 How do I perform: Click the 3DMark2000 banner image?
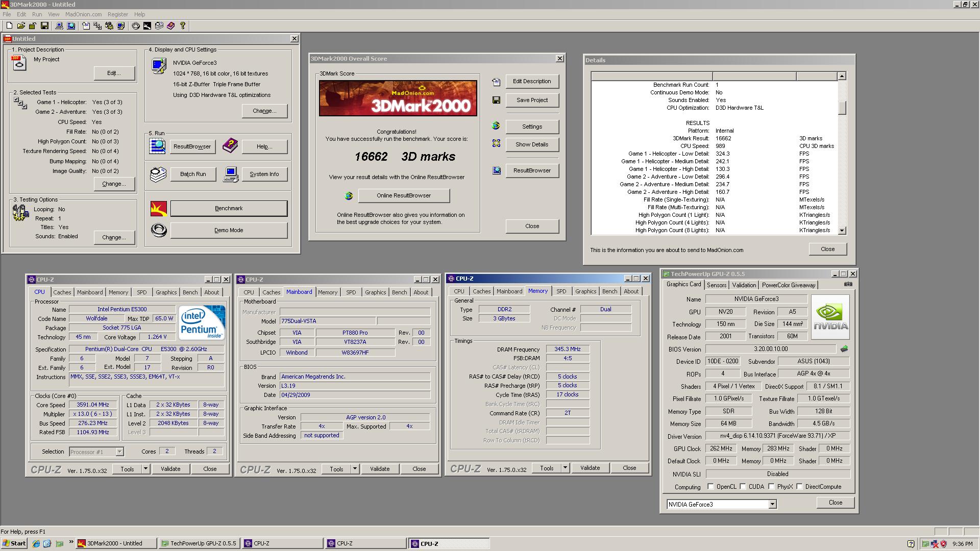(x=398, y=98)
